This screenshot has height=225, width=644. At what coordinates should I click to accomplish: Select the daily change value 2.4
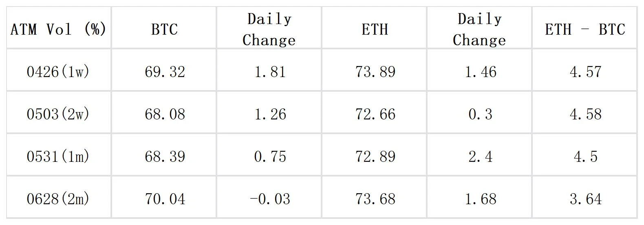[x=480, y=157]
